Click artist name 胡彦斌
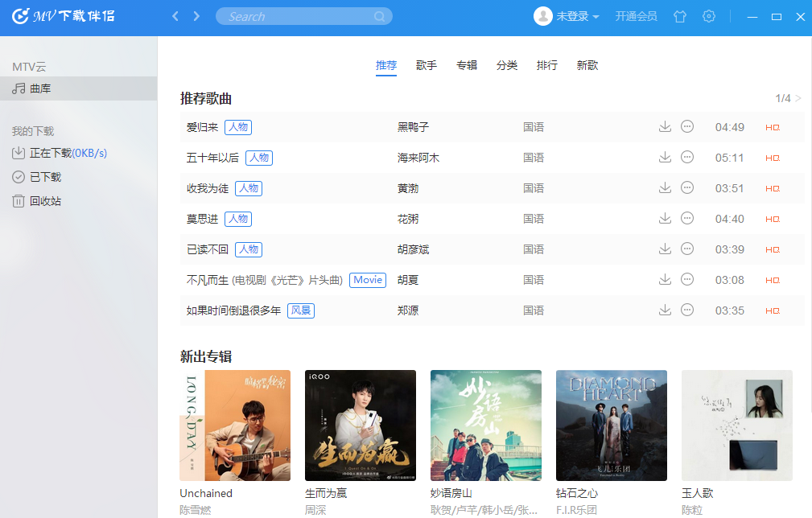This screenshot has width=812, height=518. pyautogui.click(x=413, y=249)
